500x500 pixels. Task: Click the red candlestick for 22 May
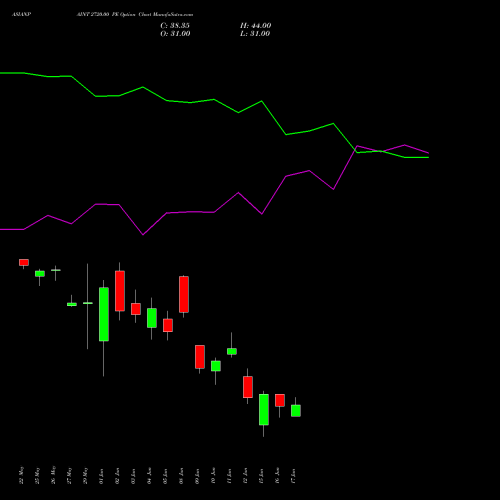coord(24,262)
